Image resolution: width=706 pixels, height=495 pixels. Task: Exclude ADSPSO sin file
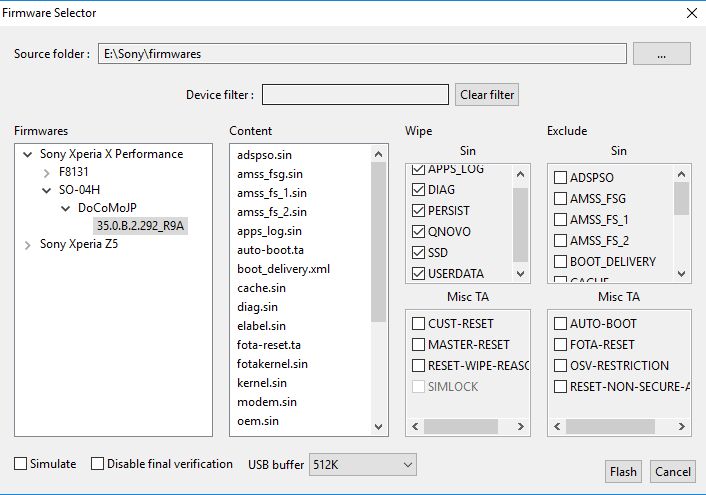pyautogui.click(x=561, y=178)
